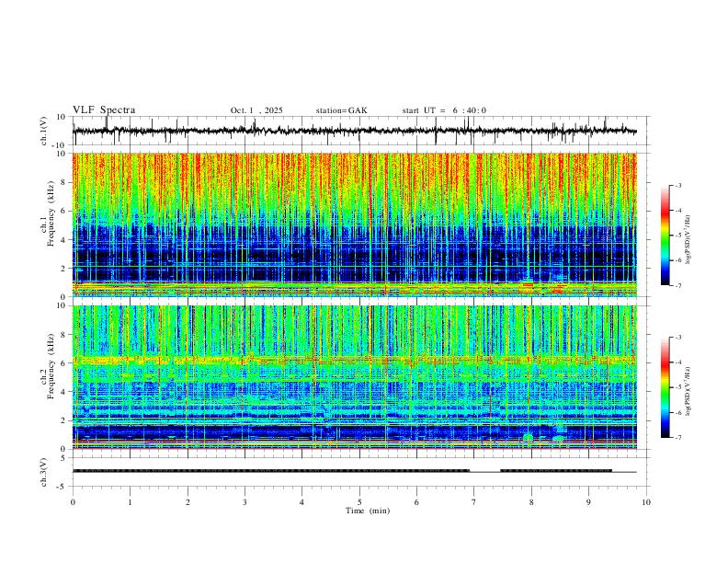Click the thick black ch.3 signal trace
The image size is (728, 563).
pos(271,471)
